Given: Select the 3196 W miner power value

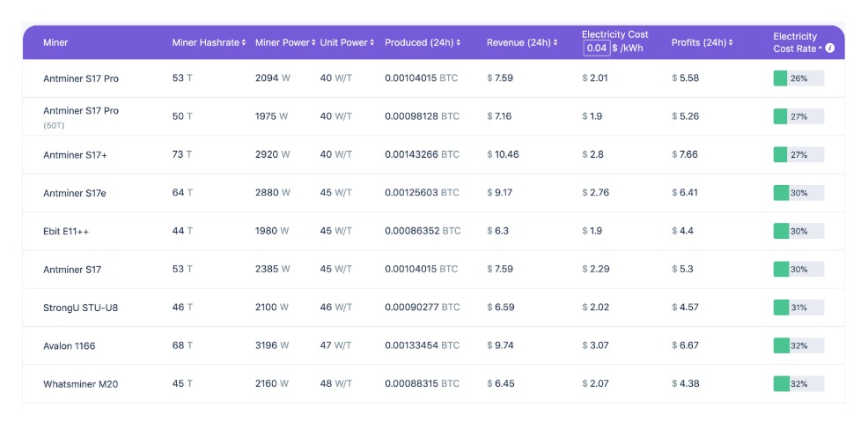Looking at the screenshot, I should [x=272, y=345].
